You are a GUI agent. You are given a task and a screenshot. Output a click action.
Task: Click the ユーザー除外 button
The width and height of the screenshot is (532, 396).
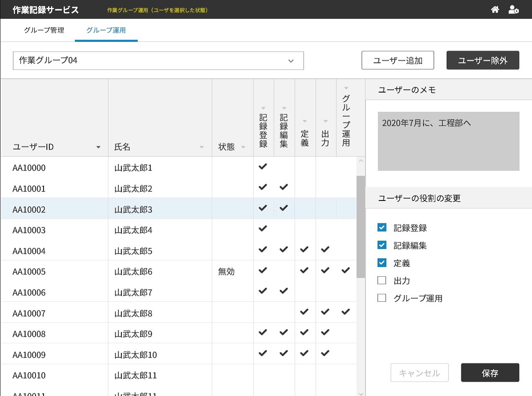coord(483,60)
